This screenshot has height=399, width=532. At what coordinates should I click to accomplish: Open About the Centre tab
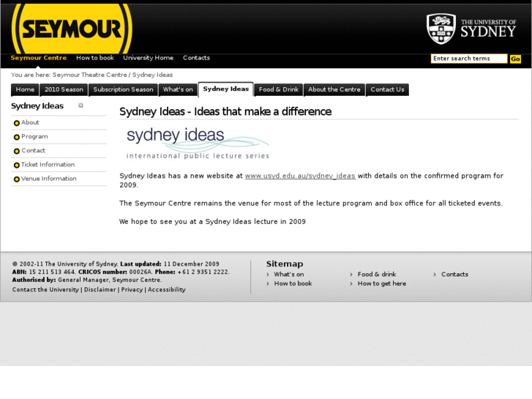click(x=334, y=89)
